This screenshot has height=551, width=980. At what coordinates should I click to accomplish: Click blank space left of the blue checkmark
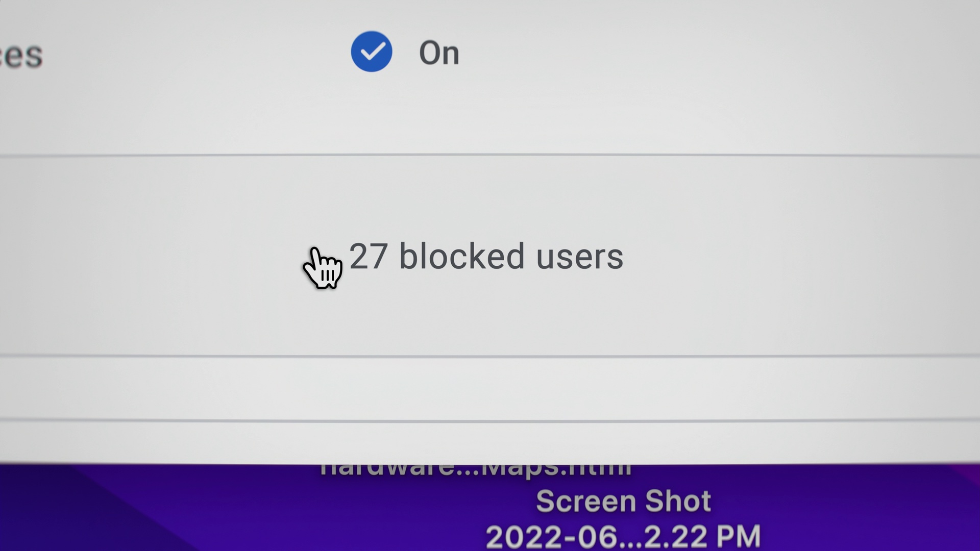point(194,53)
